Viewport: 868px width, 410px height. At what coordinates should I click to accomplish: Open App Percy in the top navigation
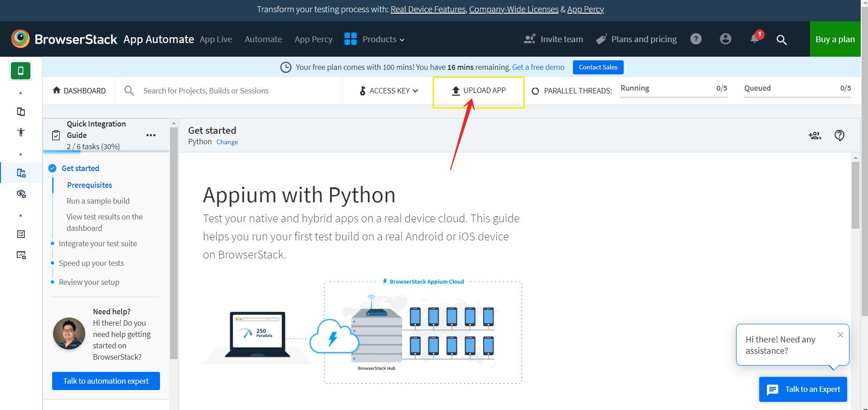[314, 39]
